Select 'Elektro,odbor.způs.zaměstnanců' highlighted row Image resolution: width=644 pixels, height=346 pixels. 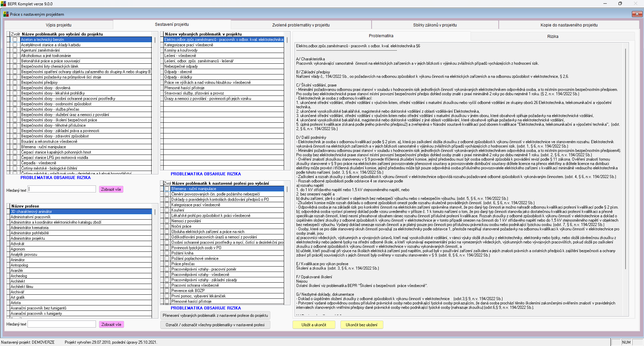[223, 40]
